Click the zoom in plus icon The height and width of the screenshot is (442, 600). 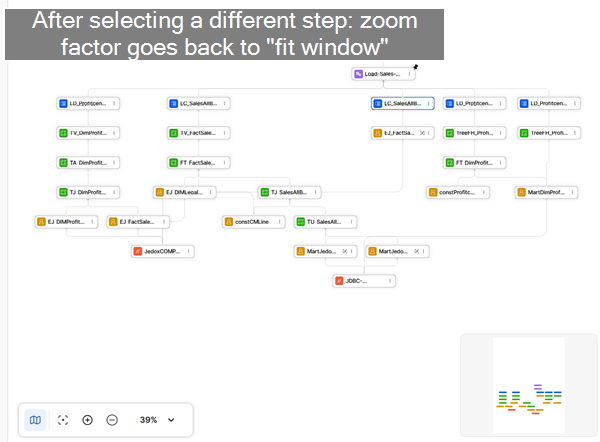87,420
